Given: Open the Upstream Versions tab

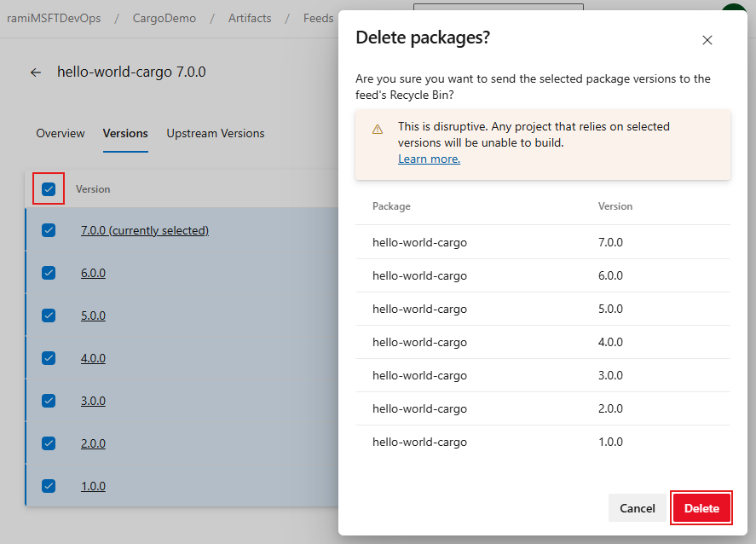Looking at the screenshot, I should (215, 133).
